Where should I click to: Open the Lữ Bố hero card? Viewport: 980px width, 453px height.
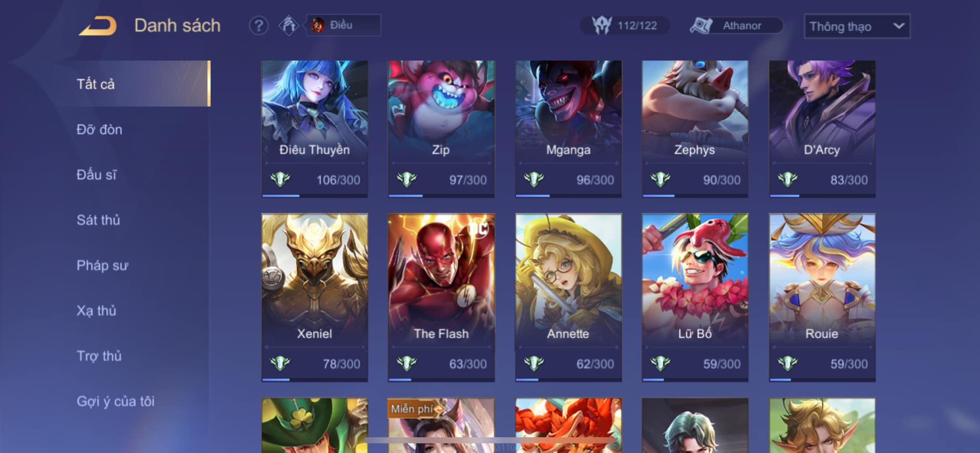[x=695, y=297]
